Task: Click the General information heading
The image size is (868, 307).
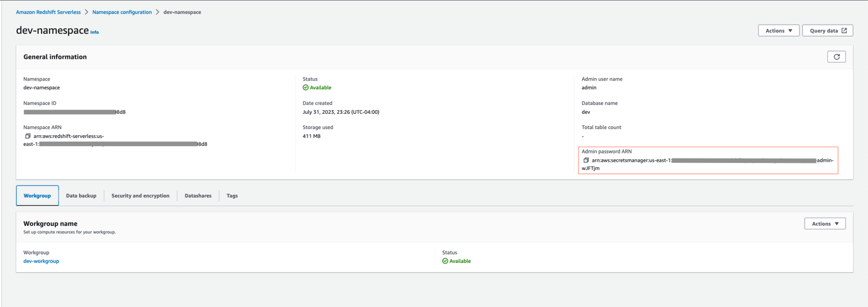Action: pyautogui.click(x=55, y=57)
